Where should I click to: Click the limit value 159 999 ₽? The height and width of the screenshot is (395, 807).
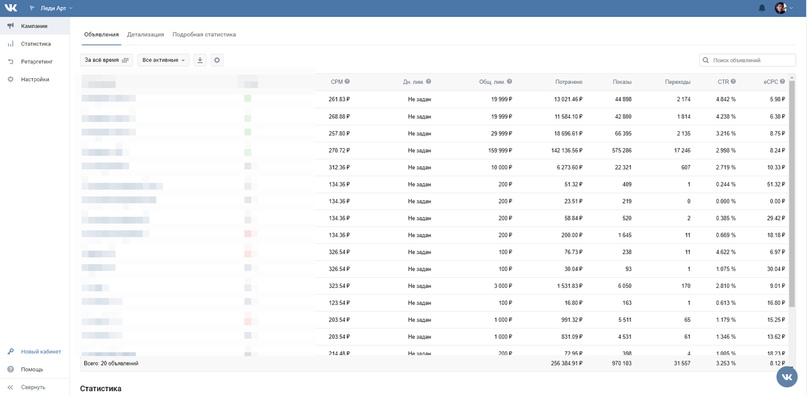pos(499,150)
